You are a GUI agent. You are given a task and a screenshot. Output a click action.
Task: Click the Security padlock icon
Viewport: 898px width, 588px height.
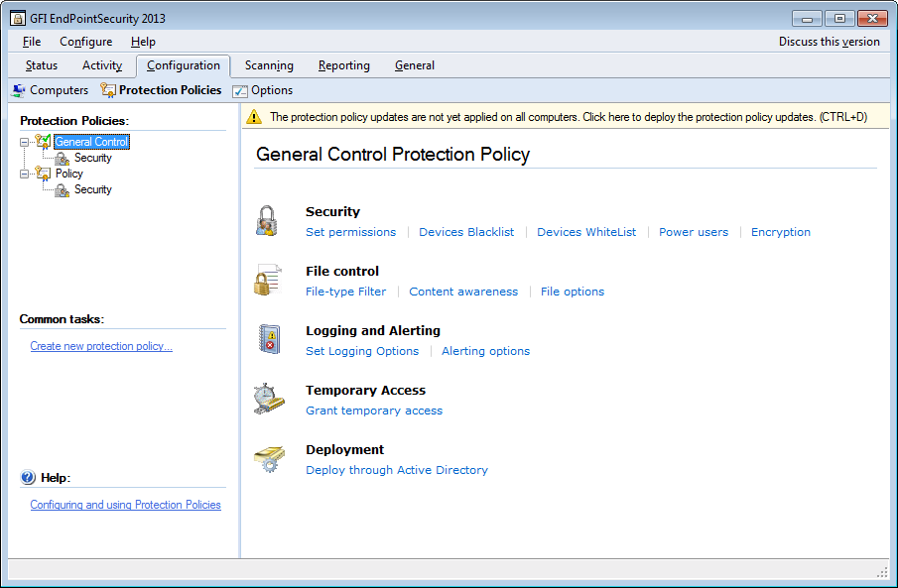265,220
